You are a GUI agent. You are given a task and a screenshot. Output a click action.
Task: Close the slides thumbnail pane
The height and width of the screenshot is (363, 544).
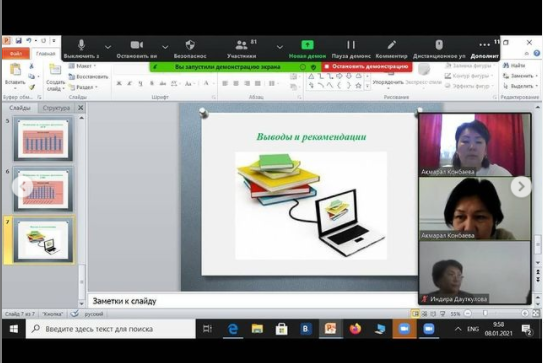pos(80,108)
